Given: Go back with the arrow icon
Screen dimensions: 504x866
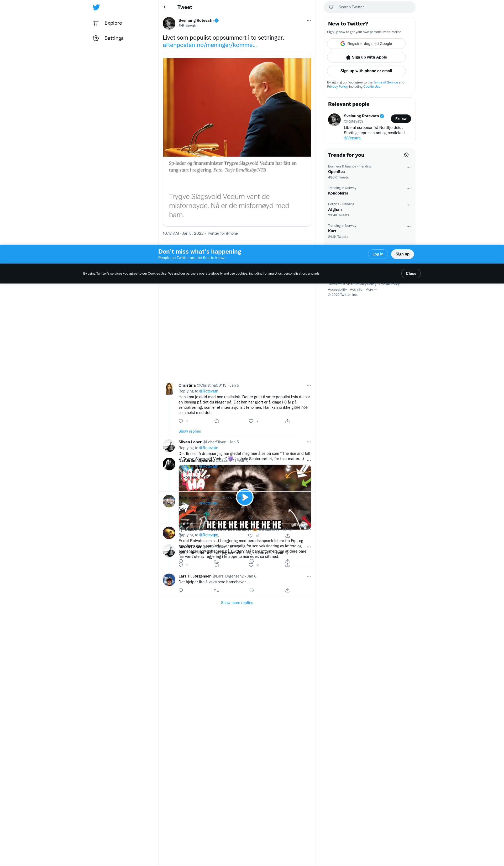Looking at the screenshot, I should 166,7.
